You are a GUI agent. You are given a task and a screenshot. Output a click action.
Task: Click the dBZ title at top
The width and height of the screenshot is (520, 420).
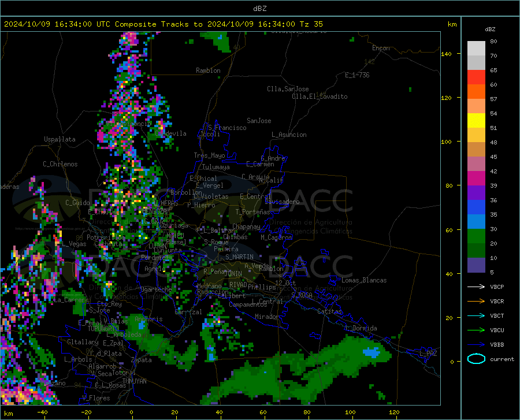click(x=259, y=9)
